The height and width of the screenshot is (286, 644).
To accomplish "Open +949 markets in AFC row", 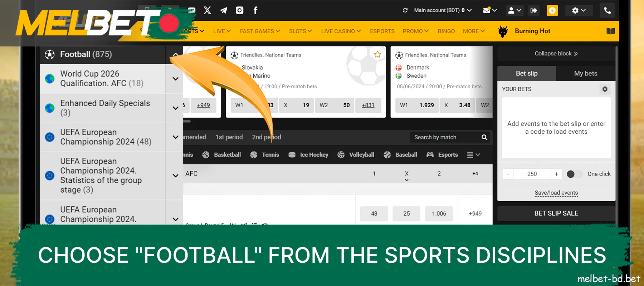I will click(475, 213).
